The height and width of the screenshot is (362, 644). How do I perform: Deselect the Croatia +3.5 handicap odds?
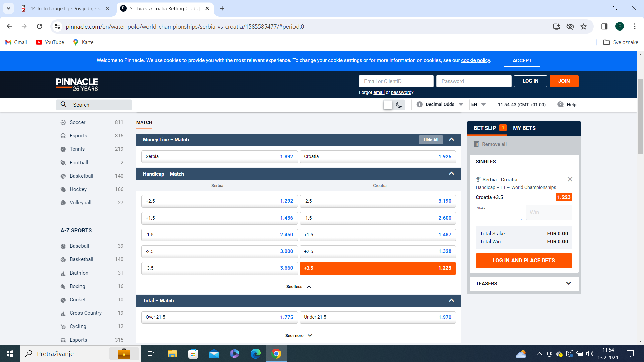tap(377, 268)
